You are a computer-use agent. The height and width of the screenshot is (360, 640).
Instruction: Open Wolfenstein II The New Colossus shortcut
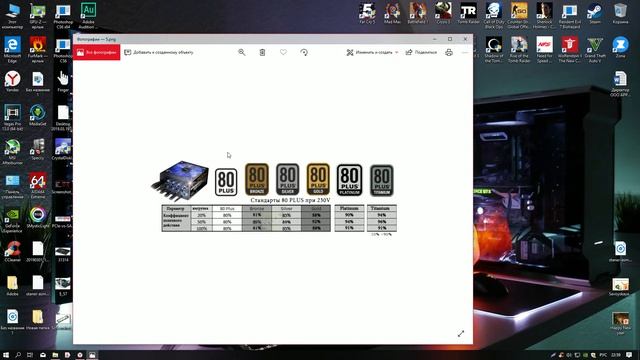(x=569, y=49)
